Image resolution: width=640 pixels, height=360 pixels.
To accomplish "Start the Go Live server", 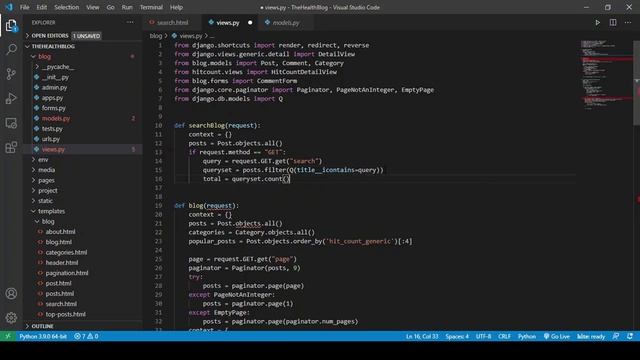I will pos(556,336).
